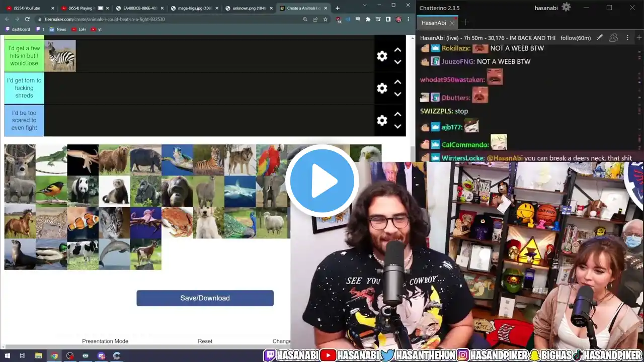
Task: Select the red parrot image
Action: click(x=272, y=160)
